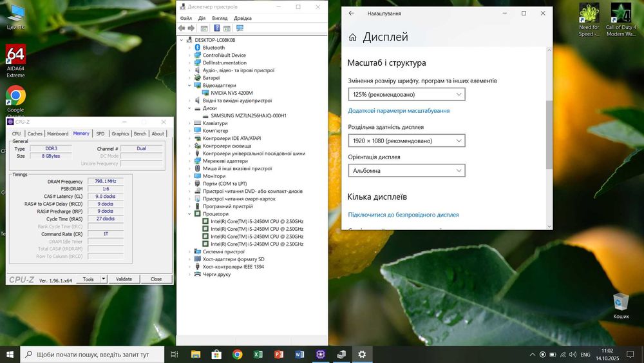Screen dimensions: 644x363
Task: Open the scaling dropdown showing 125%
Action: tap(406, 95)
